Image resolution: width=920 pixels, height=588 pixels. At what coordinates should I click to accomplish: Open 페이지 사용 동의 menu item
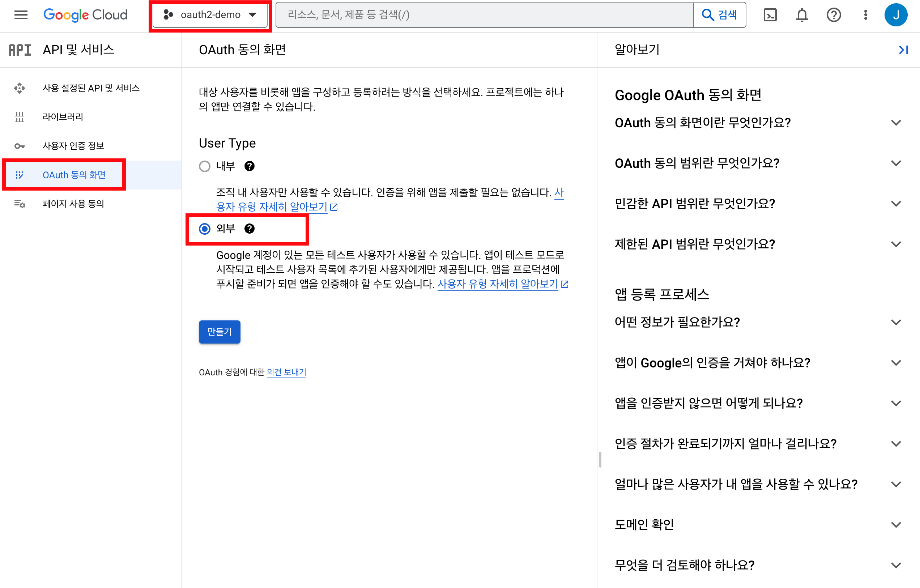(x=90, y=204)
